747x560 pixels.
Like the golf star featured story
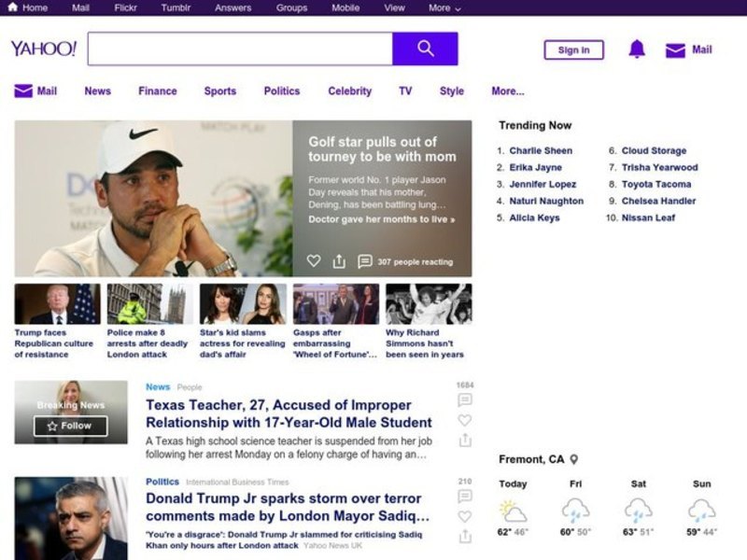click(x=314, y=261)
